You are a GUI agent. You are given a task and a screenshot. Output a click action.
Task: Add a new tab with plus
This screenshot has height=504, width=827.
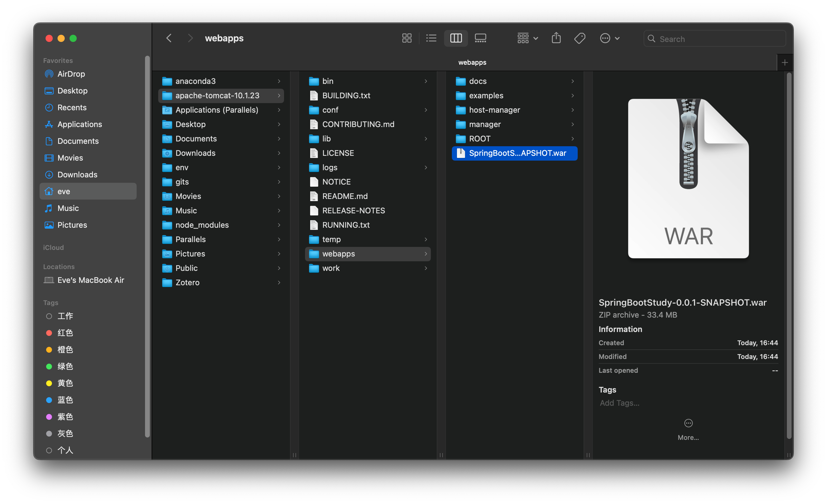pyautogui.click(x=785, y=63)
